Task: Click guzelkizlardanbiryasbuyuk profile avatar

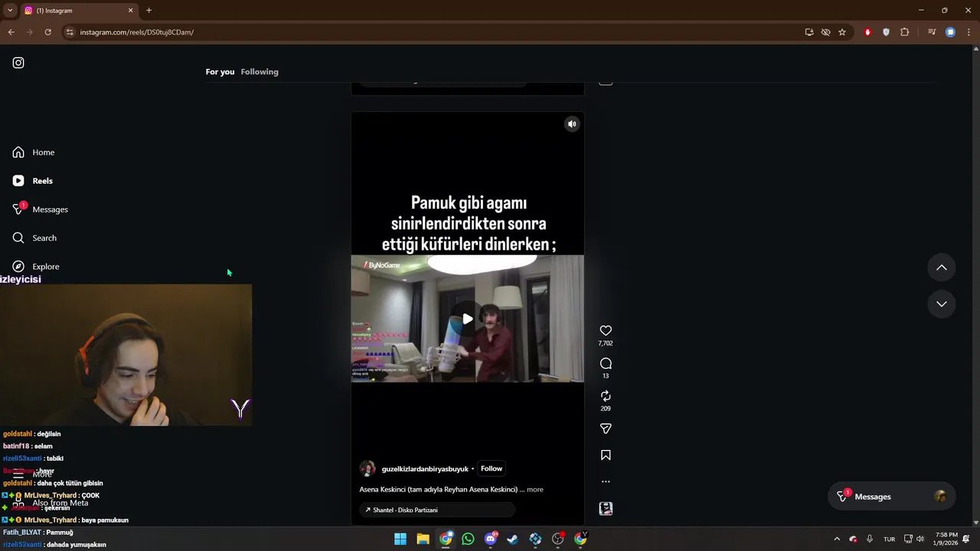Action: click(x=367, y=468)
